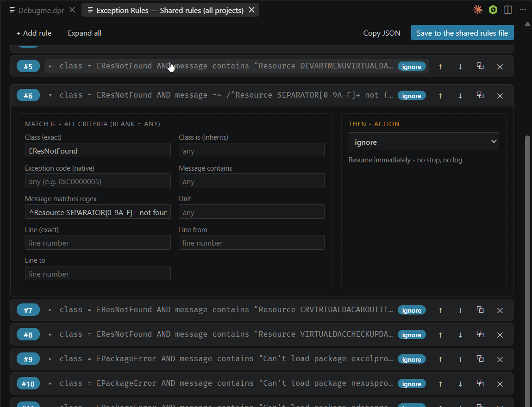Move rule #10 up
532x407 pixels.
[440, 384]
